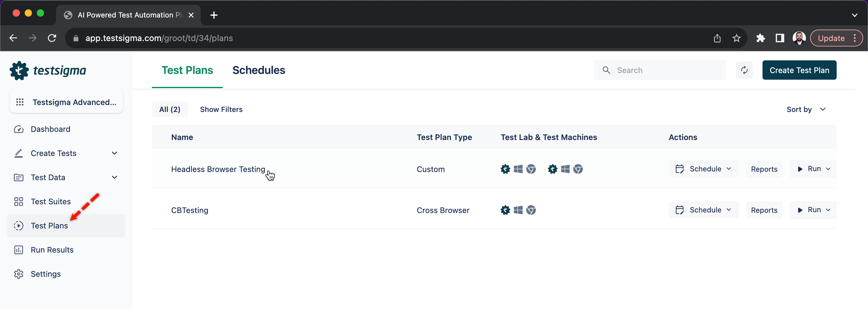Click the search magnifier icon
The width and height of the screenshot is (868, 309).
coord(606,70)
